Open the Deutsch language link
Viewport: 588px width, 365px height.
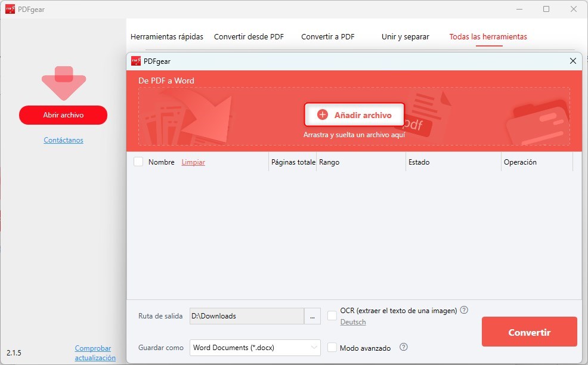click(x=353, y=322)
